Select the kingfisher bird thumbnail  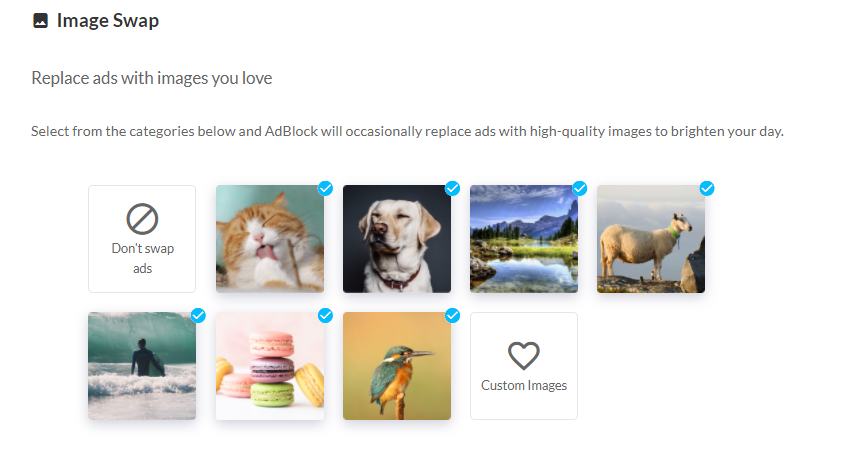point(396,366)
